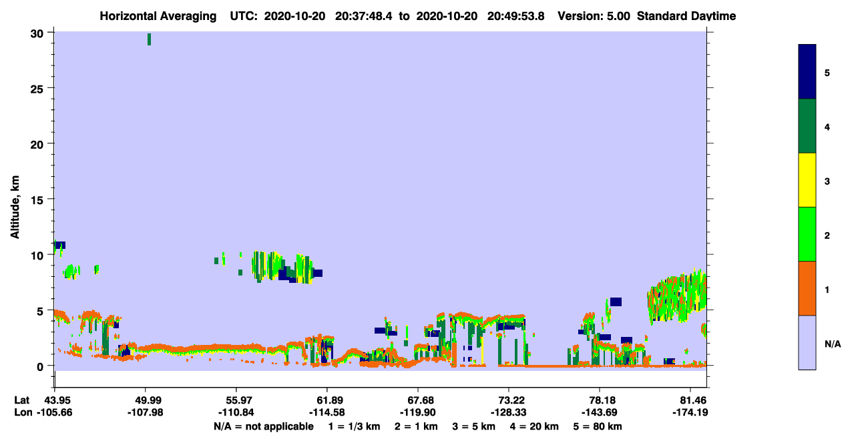
Task: Click 'Version: 5.00' in the header
Action: click(x=594, y=16)
